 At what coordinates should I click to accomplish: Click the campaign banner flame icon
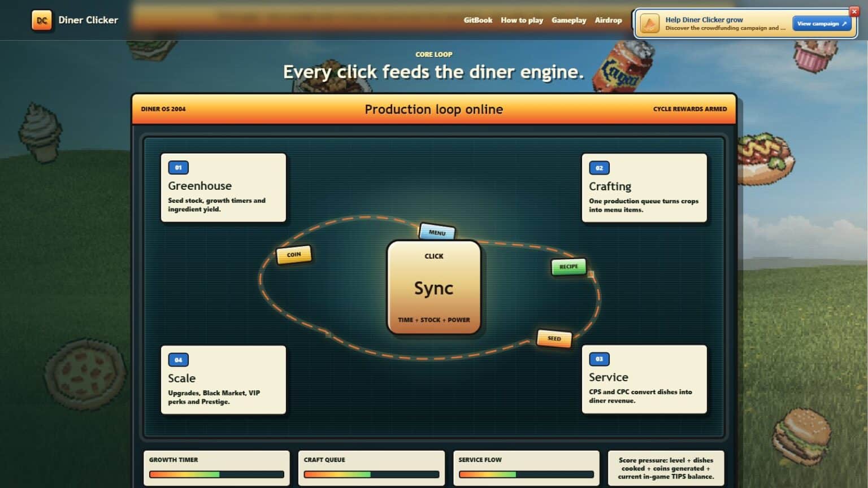coord(650,24)
